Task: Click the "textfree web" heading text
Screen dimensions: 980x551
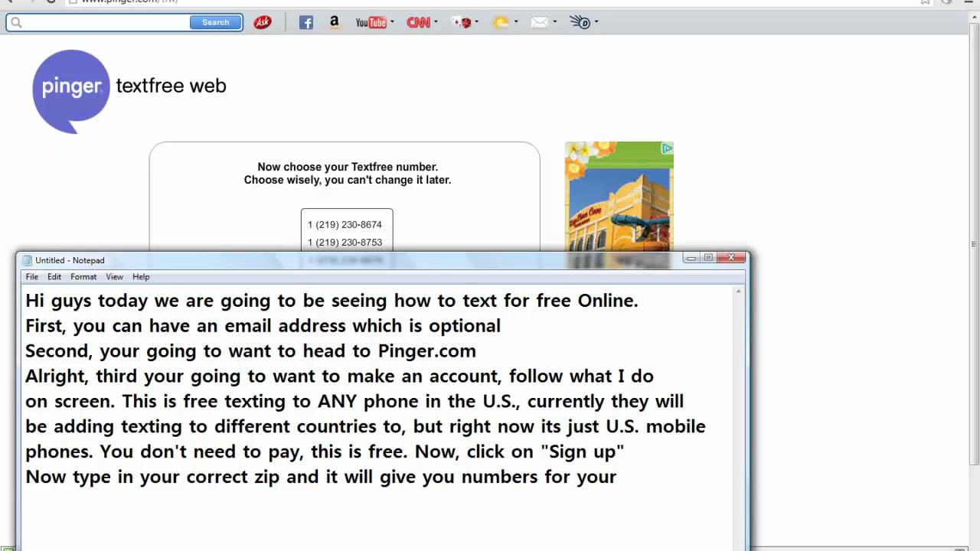Action: (171, 86)
